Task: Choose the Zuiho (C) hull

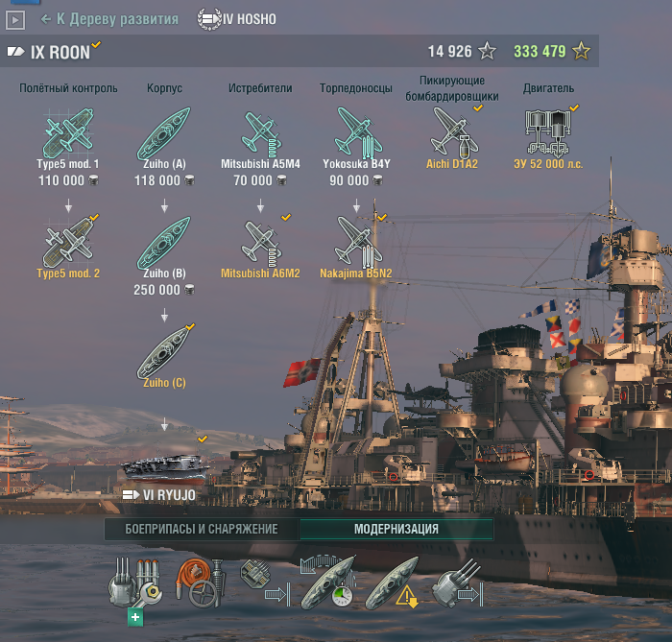Action: tap(164, 353)
